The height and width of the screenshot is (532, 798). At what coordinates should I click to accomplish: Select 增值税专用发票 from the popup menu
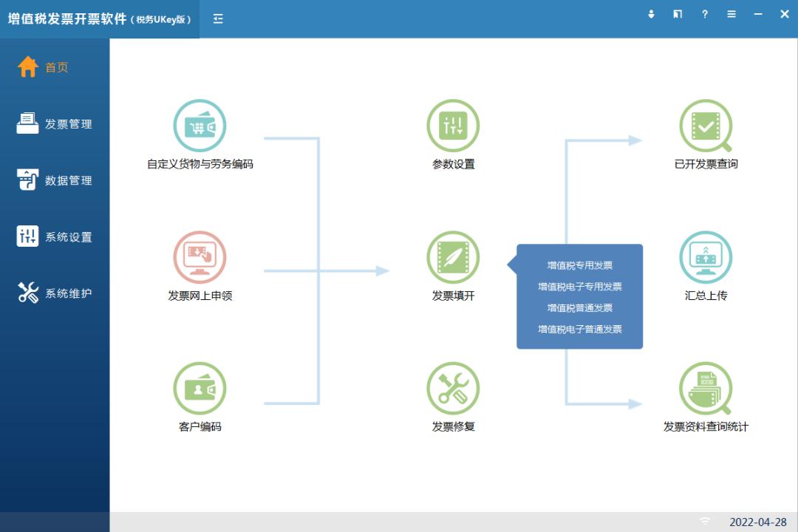tap(580, 265)
